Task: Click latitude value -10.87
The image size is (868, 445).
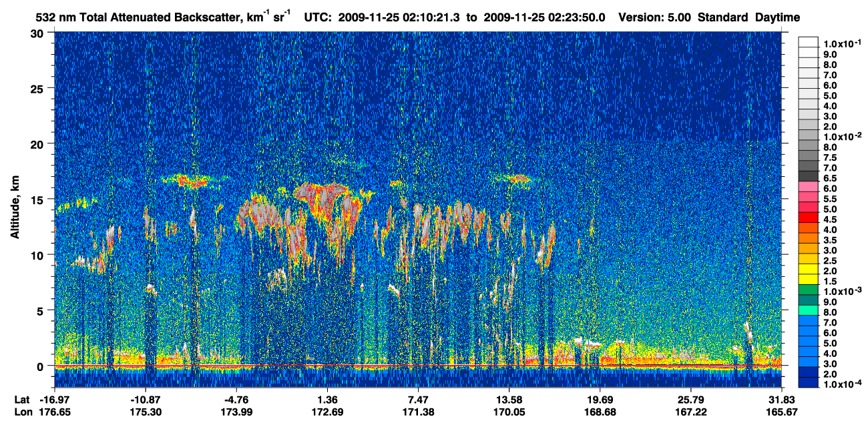Action: [x=146, y=400]
